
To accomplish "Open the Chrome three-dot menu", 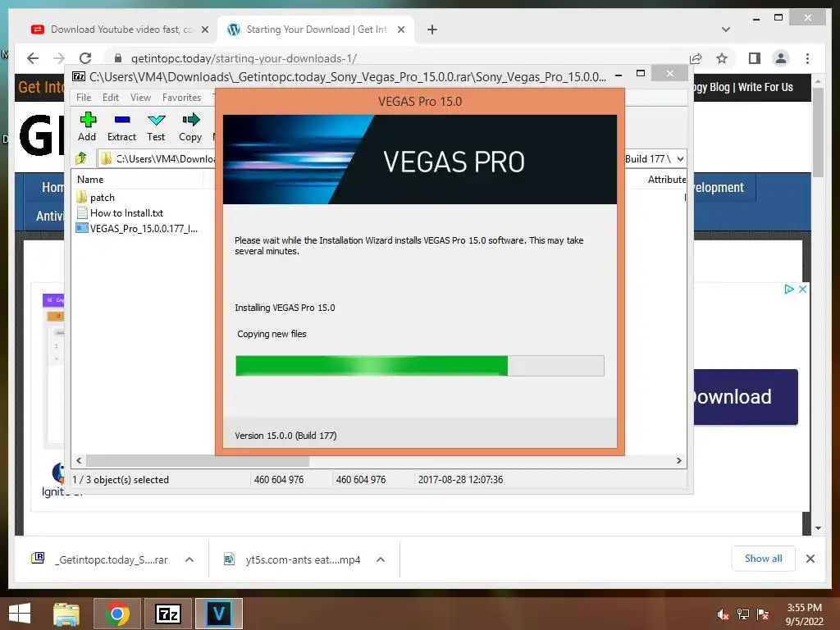I will [807, 58].
